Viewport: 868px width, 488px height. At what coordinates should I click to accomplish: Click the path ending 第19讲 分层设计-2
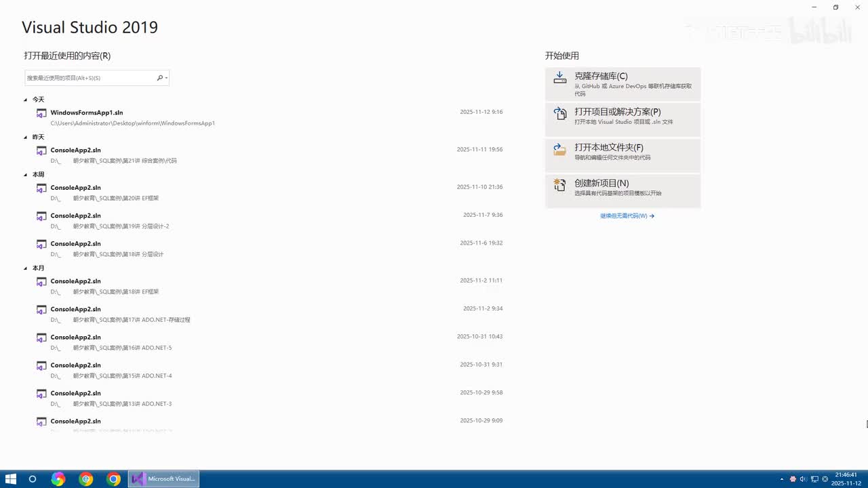pyautogui.click(x=110, y=226)
